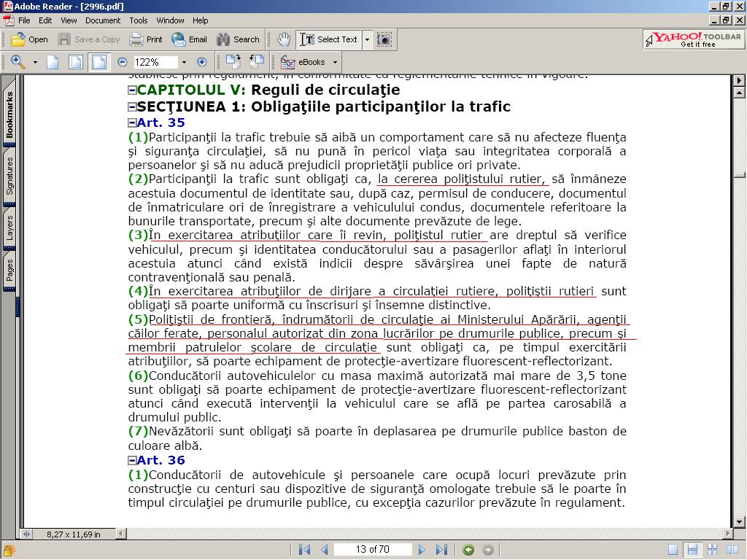This screenshot has height=560, width=747.
Task: Activate the Select Text tool
Action: pyautogui.click(x=329, y=39)
